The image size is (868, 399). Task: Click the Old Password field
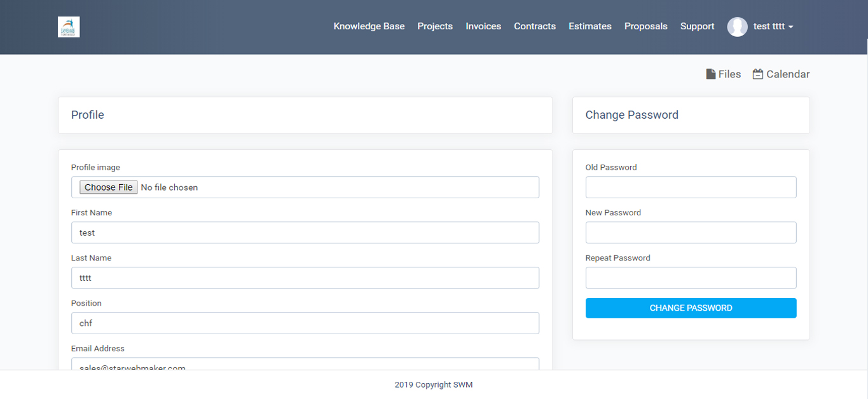click(691, 187)
